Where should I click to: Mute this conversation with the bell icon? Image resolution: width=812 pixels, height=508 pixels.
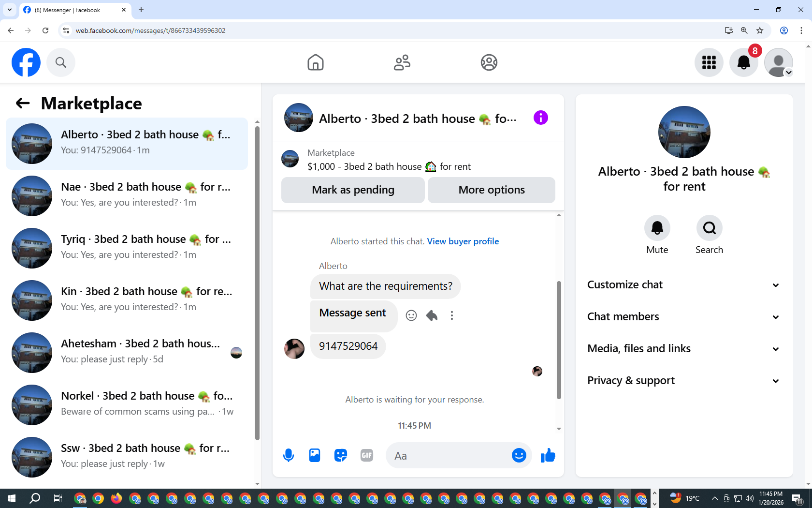[x=657, y=228]
